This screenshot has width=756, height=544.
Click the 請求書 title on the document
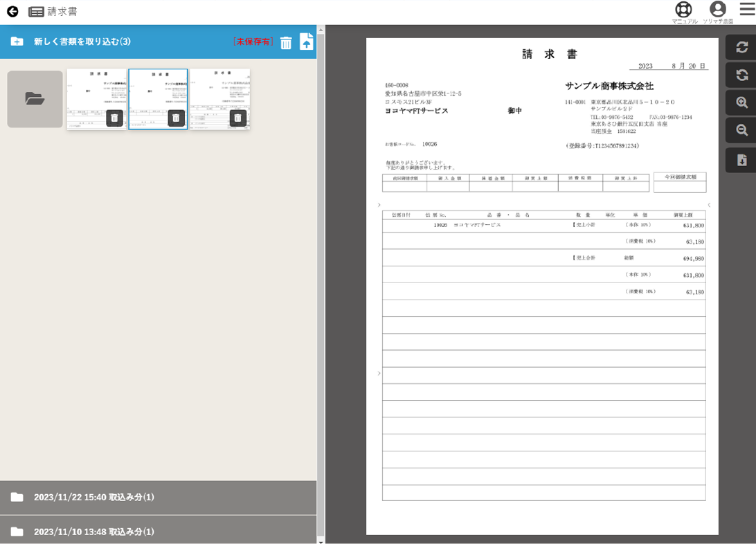pos(550,55)
